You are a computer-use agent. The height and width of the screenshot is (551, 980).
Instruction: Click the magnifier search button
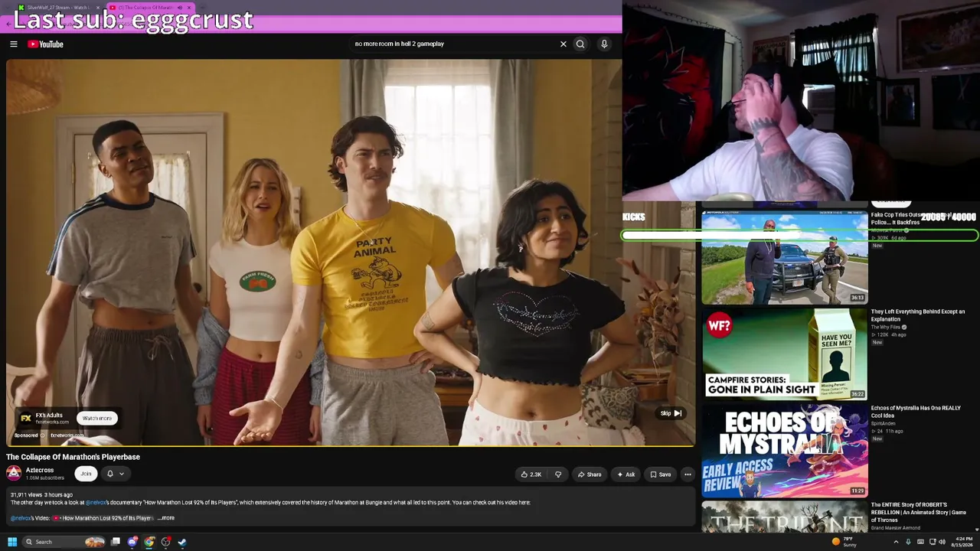pyautogui.click(x=580, y=44)
